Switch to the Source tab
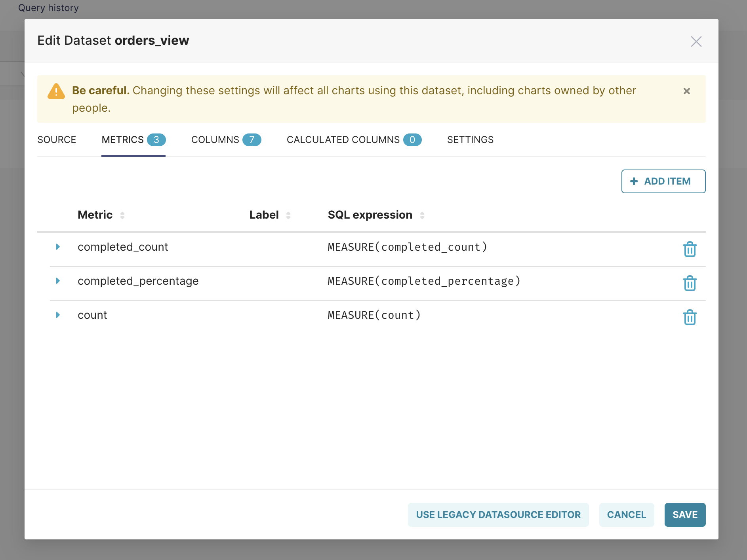Screen dimensions: 747x560 [x=57, y=140]
